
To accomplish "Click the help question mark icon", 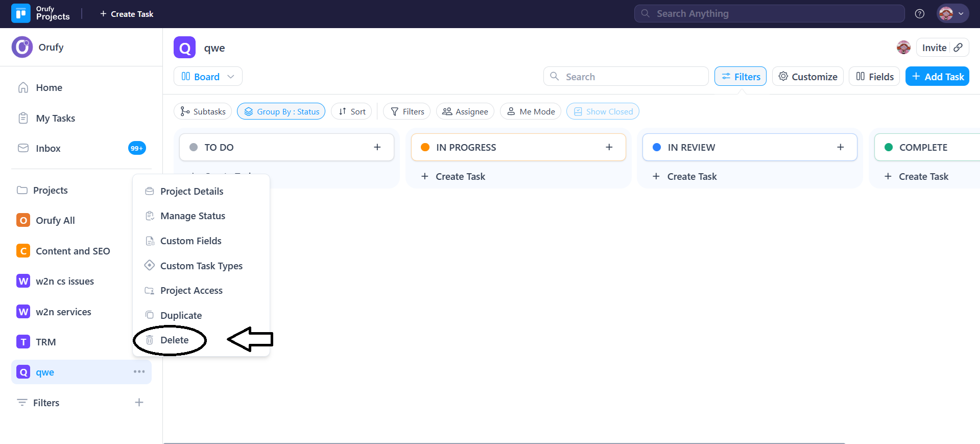I will 919,14.
